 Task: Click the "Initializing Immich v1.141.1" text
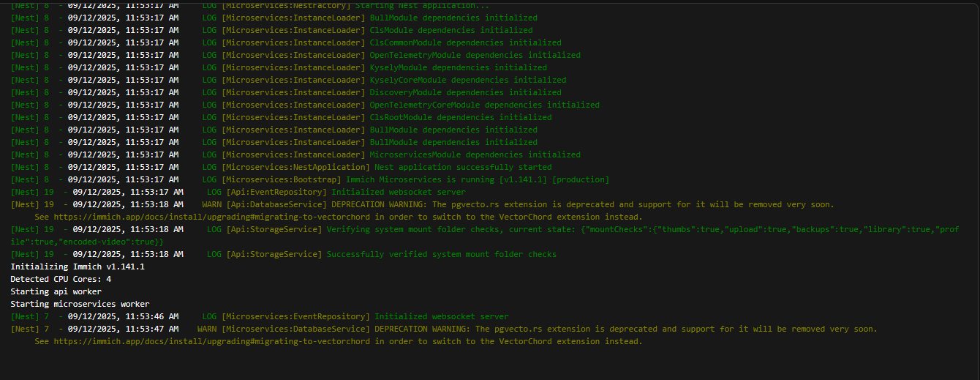pos(77,267)
